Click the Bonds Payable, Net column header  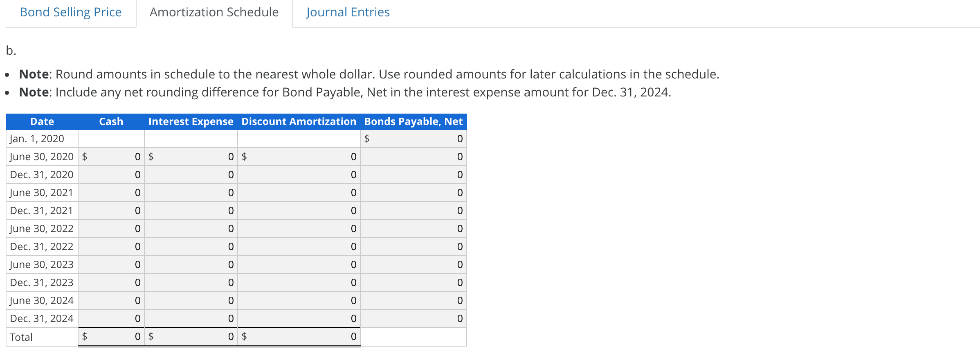point(413,121)
